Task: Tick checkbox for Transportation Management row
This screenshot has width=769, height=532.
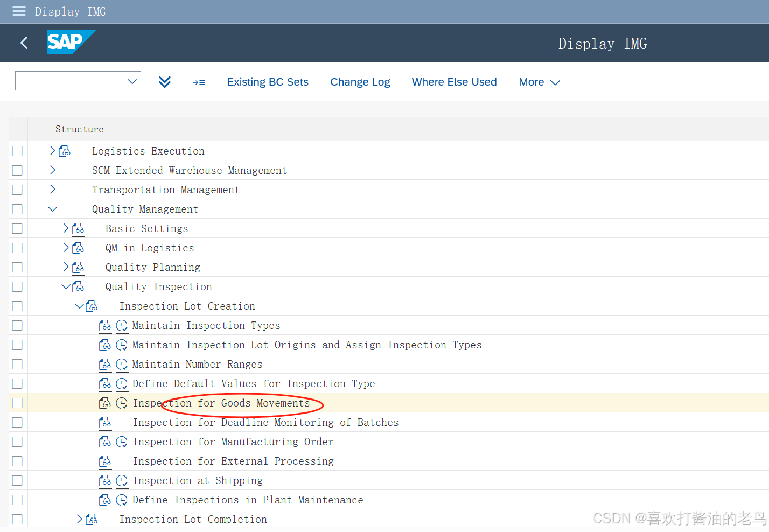Action: click(x=17, y=190)
